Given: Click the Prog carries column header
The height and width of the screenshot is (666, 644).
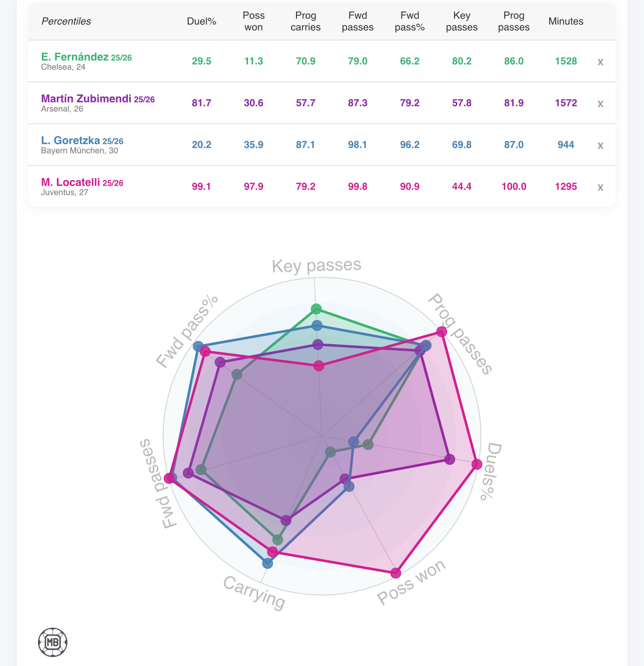Looking at the screenshot, I should [306, 21].
